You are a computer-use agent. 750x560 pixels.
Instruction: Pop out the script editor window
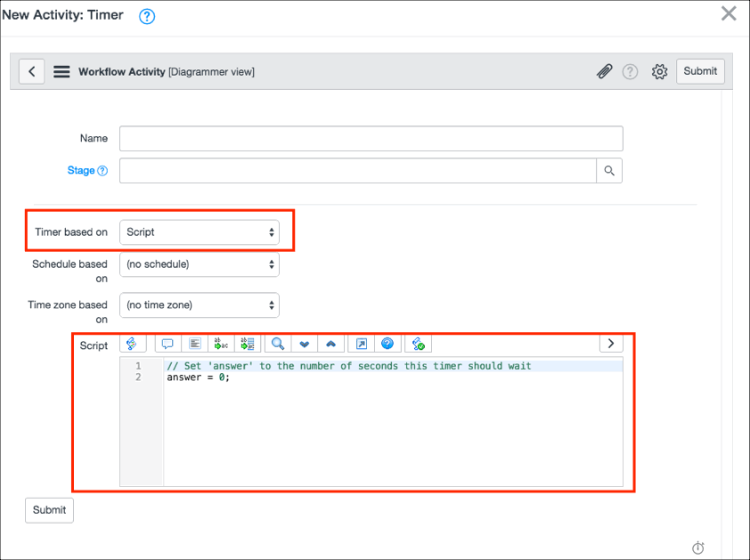(362, 343)
